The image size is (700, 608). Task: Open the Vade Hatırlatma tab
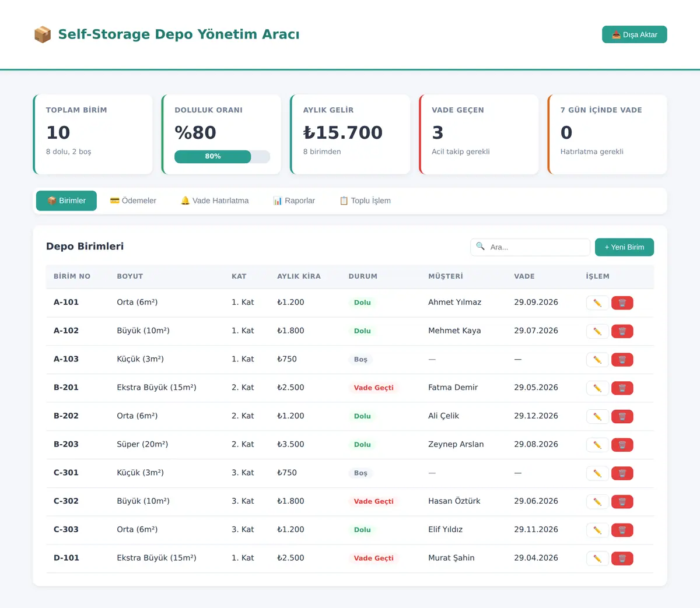(215, 201)
